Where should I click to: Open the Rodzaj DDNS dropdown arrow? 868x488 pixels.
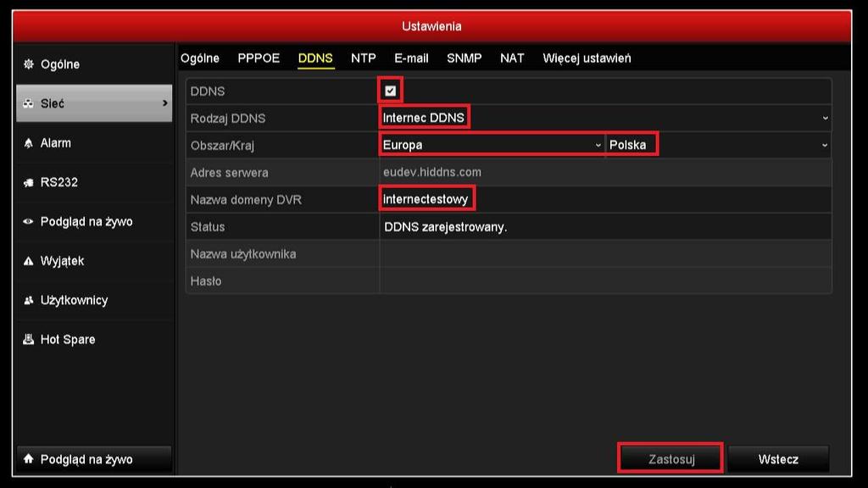825,118
